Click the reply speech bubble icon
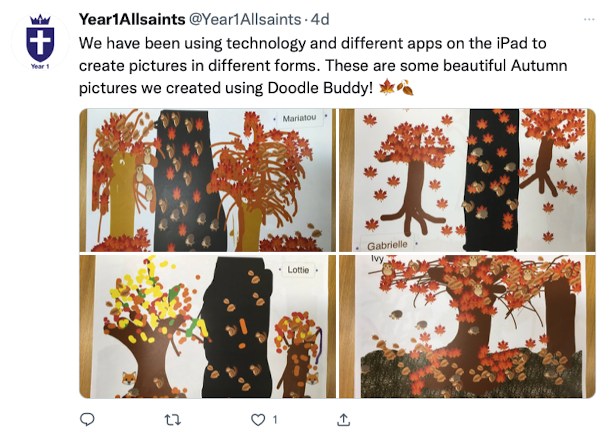 [x=87, y=420]
